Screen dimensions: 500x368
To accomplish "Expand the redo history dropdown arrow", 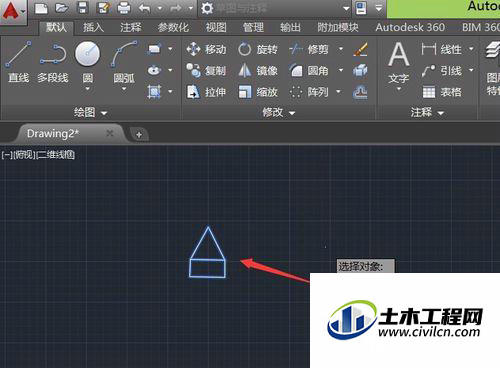I will point(191,8).
